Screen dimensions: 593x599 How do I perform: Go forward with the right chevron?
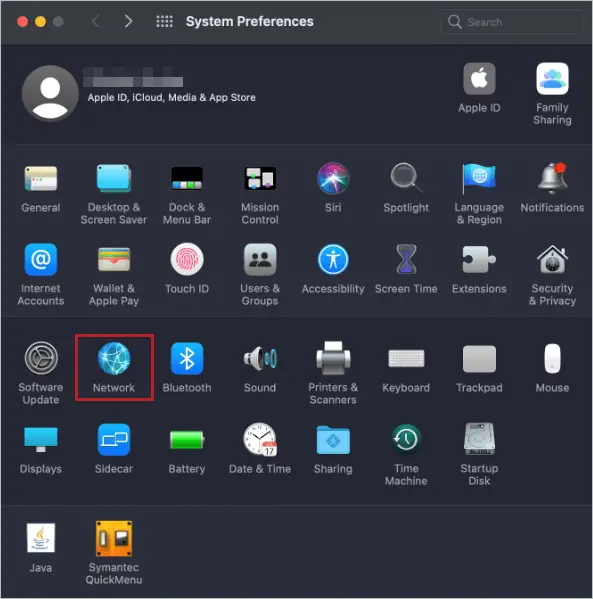pyautogui.click(x=128, y=21)
